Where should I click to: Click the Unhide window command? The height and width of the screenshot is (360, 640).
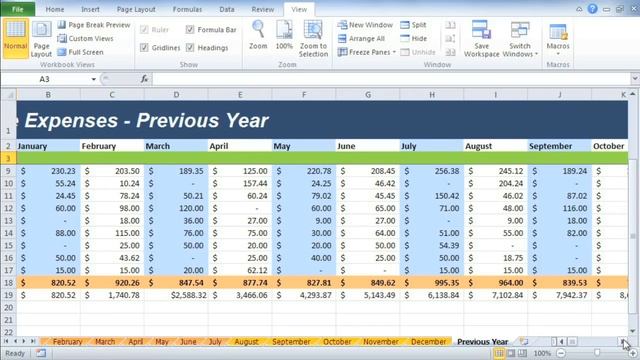pyautogui.click(x=418, y=52)
